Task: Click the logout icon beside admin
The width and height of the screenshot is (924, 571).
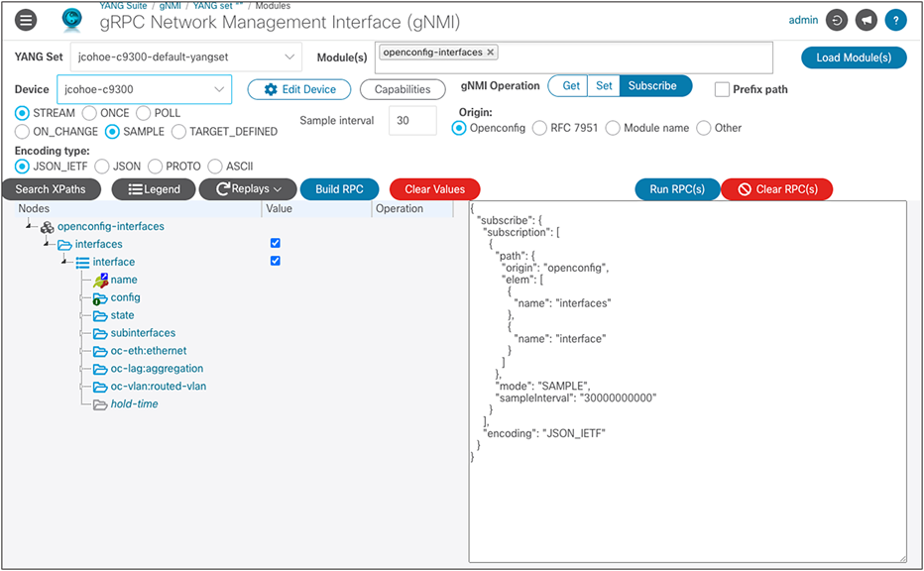Action: point(836,20)
